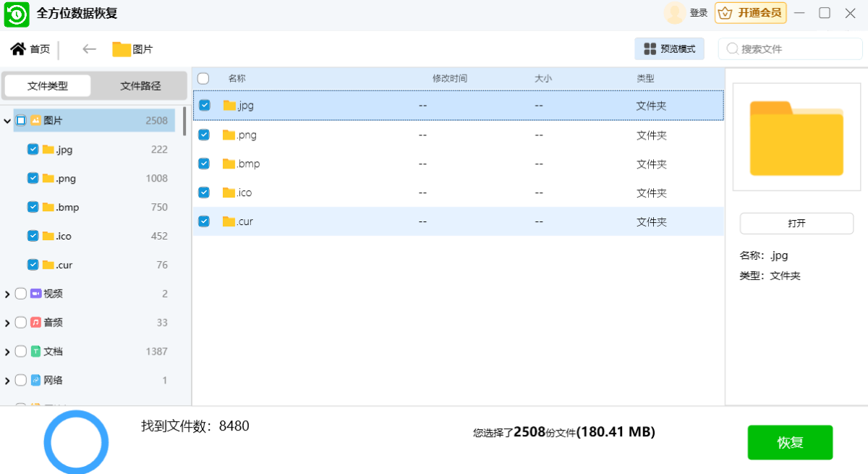This screenshot has height=474, width=868.
Task: Click the crown 开通会员 membership icon
Action: click(x=725, y=13)
